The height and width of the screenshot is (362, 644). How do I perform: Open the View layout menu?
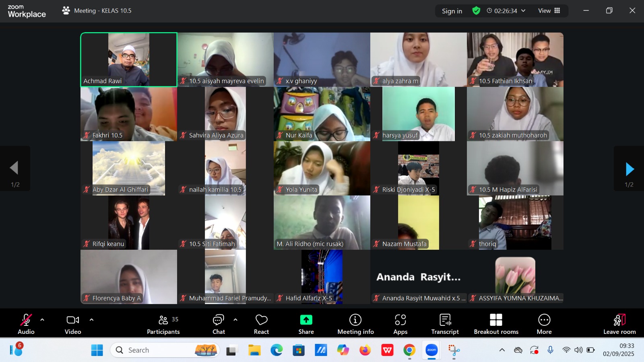(x=549, y=11)
